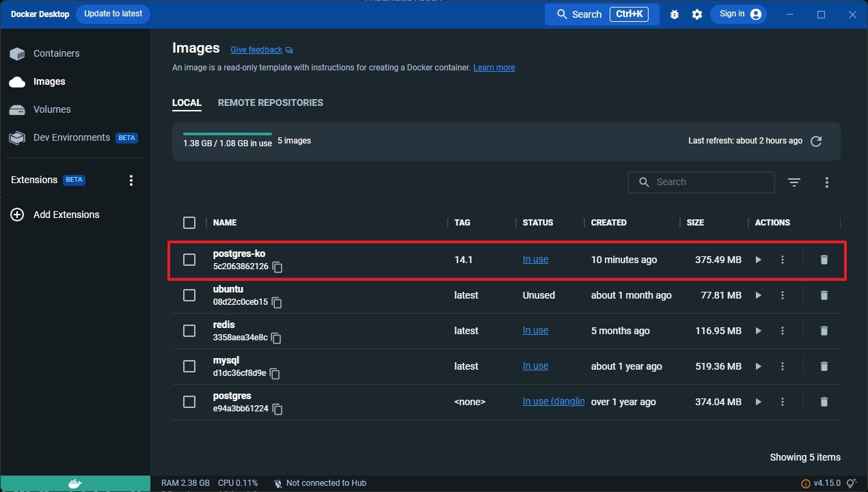Refresh the images list
This screenshot has width=868, height=492.
point(816,141)
